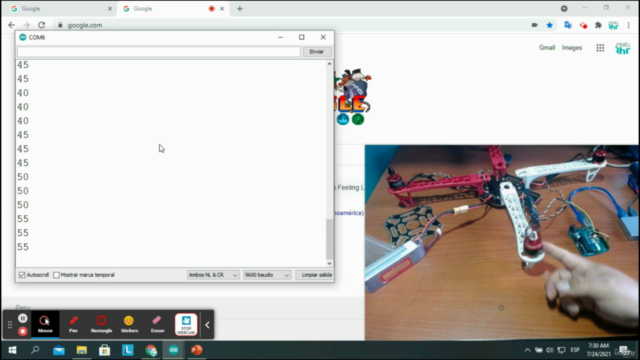The image size is (640, 360).
Task: Open the Ambos NL & CR line ending dropdown
Action: pyautogui.click(x=213, y=275)
